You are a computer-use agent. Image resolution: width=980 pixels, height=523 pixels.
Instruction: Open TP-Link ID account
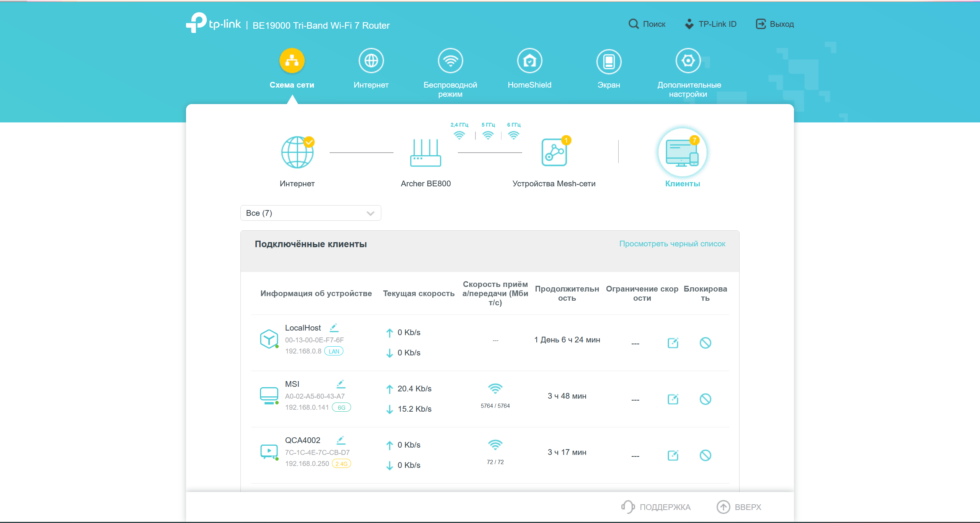coord(710,24)
